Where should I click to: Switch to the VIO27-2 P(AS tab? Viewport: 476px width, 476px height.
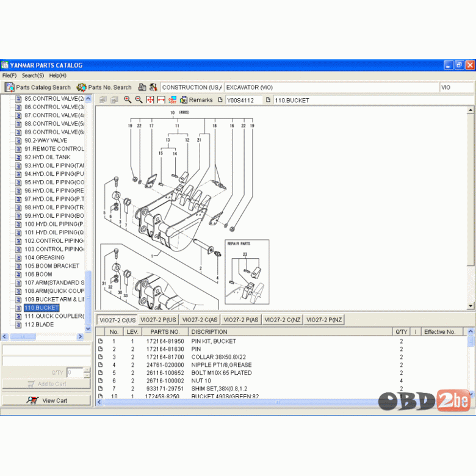[x=241, y=320]
